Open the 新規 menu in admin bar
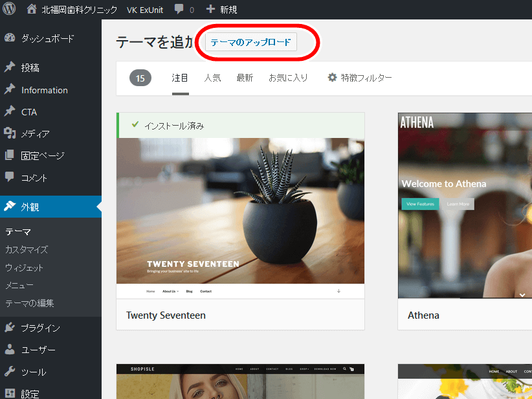 pyautogui.click(x=228, y=10)
